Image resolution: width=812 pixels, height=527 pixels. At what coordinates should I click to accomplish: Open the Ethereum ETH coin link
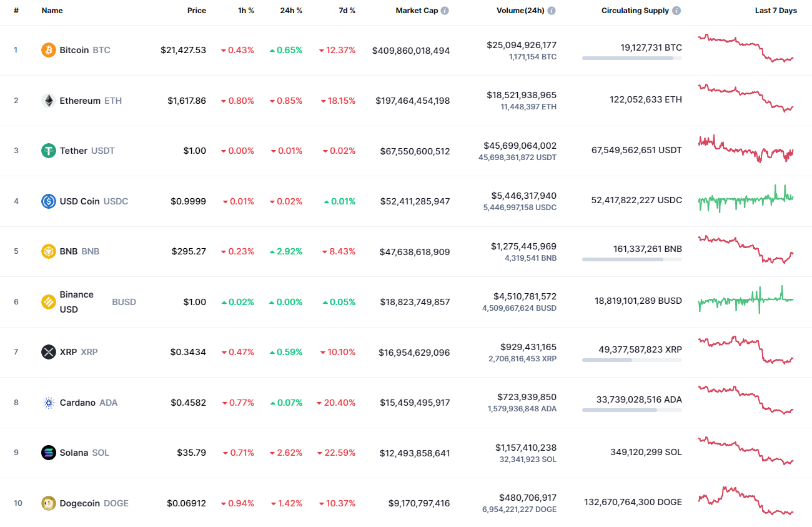[x=81, y=101]
